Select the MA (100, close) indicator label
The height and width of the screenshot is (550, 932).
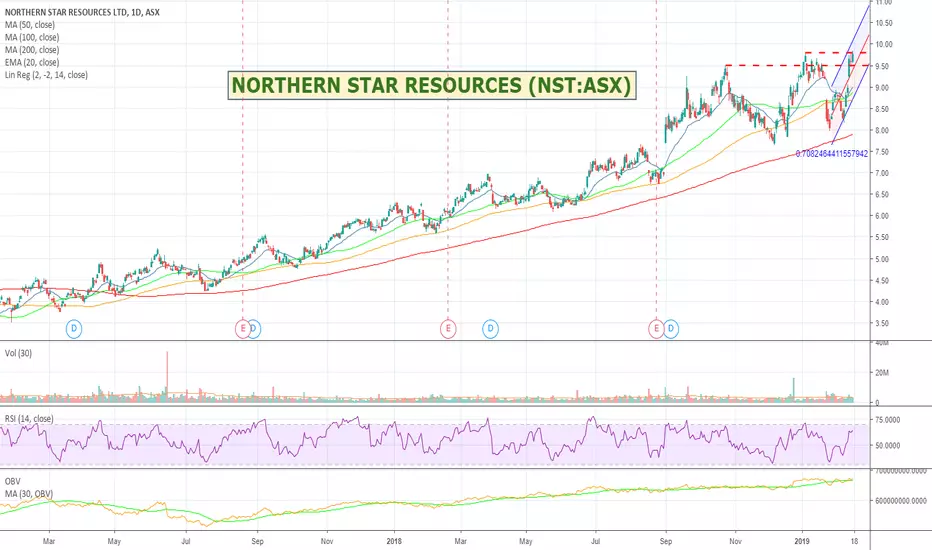(x=32, y=37)
